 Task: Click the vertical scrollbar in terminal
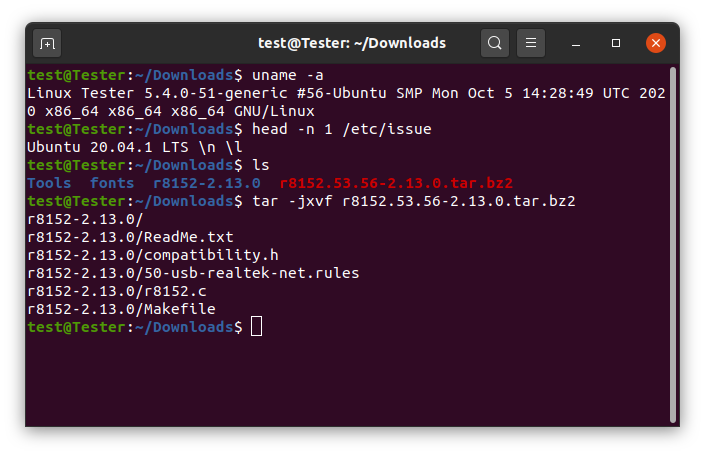click(x=673, y=245)
